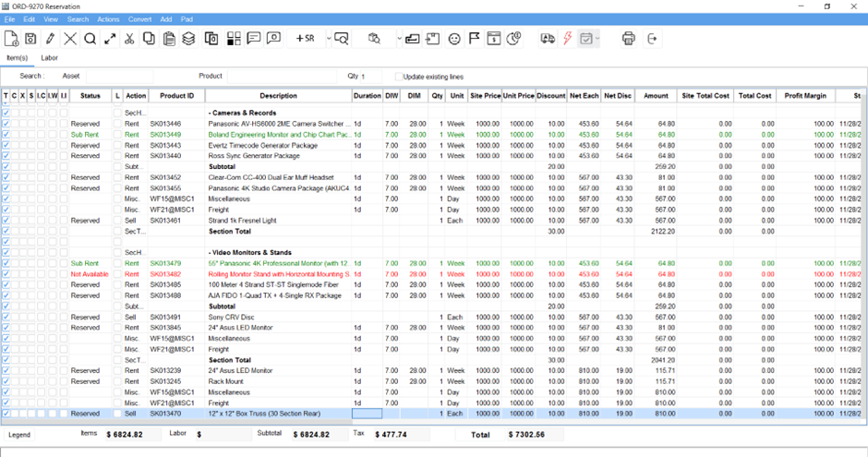
Task: Click the flag icon in toolbar
Action: coord(475,39)
